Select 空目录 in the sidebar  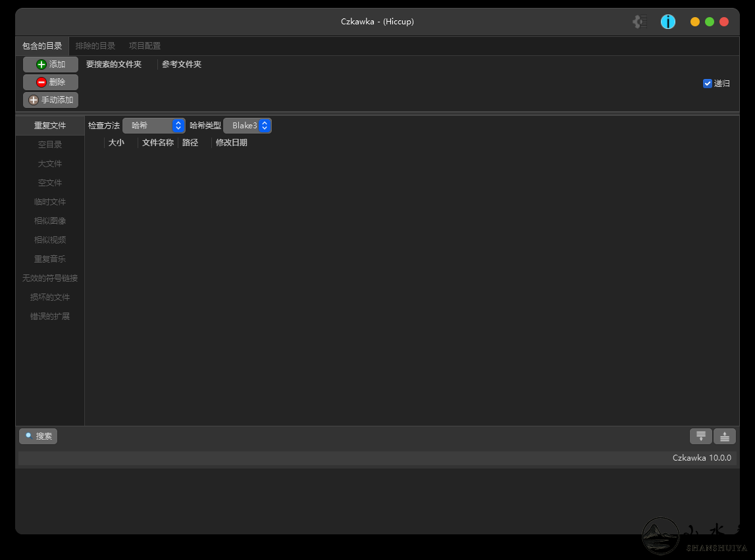pyautogui.click(x=50, y=145)
